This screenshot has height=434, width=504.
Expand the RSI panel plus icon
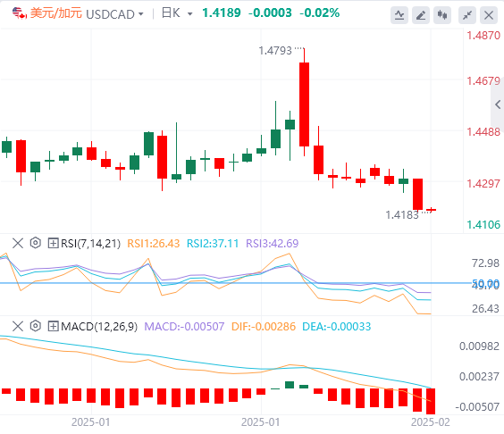tap(53, 243)
